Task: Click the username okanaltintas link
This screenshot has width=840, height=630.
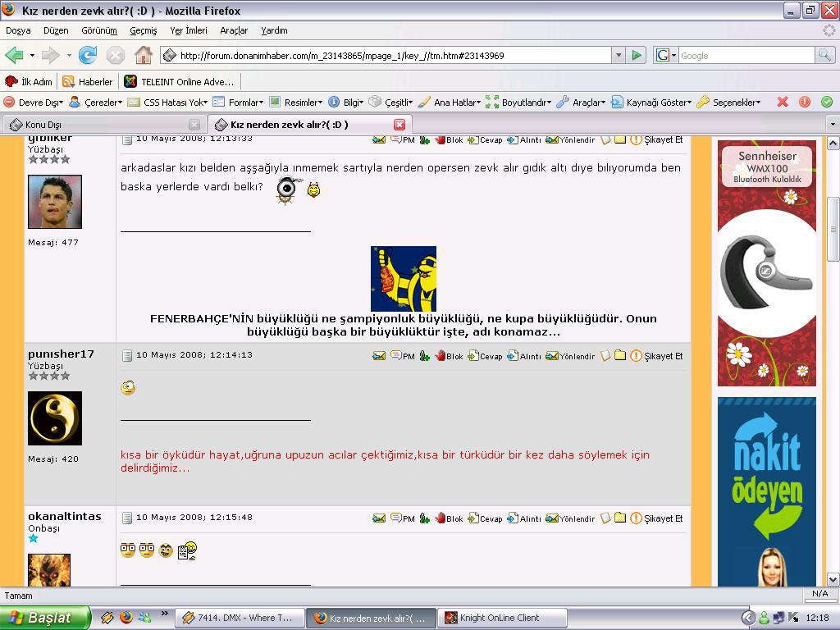Action: pos(65,516)
